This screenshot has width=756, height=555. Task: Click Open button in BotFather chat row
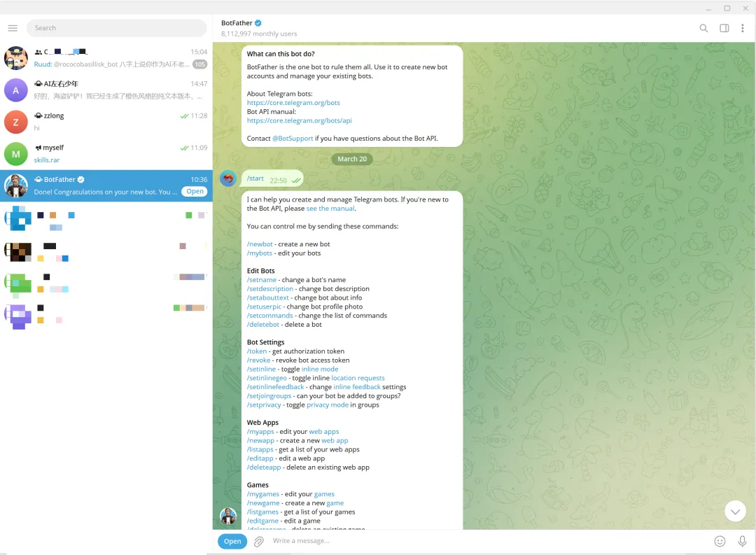(195, 192)
